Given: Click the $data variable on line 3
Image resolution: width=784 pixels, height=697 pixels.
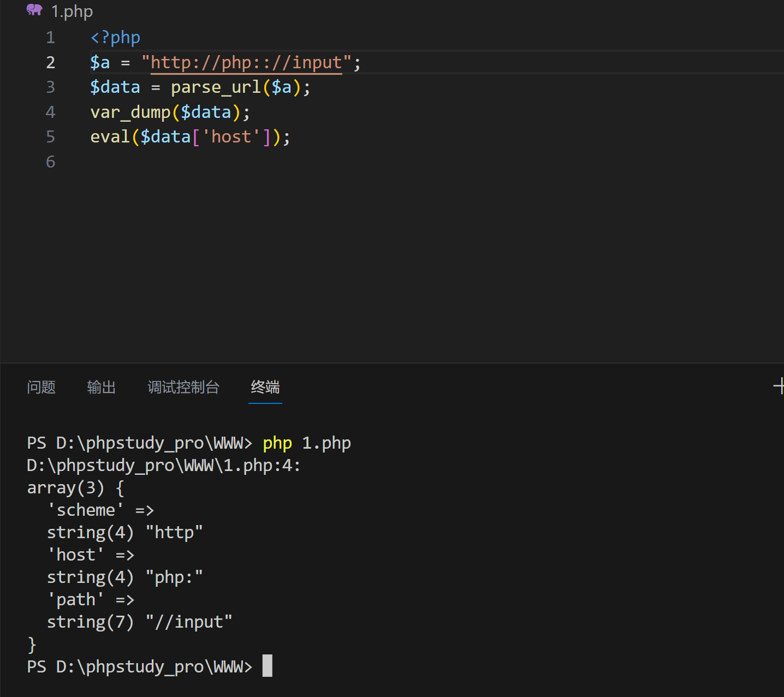Looking at the screenshot, I should [x=115, y=87].
